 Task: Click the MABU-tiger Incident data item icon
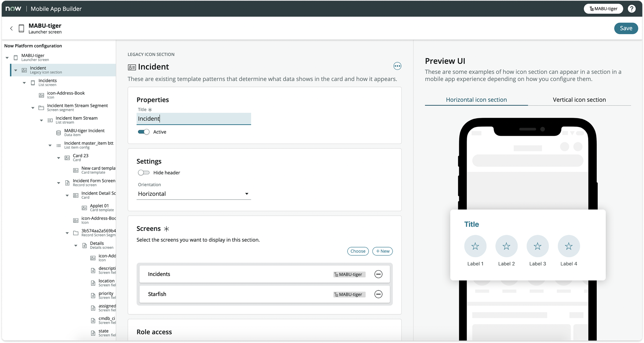pos(58,133)
